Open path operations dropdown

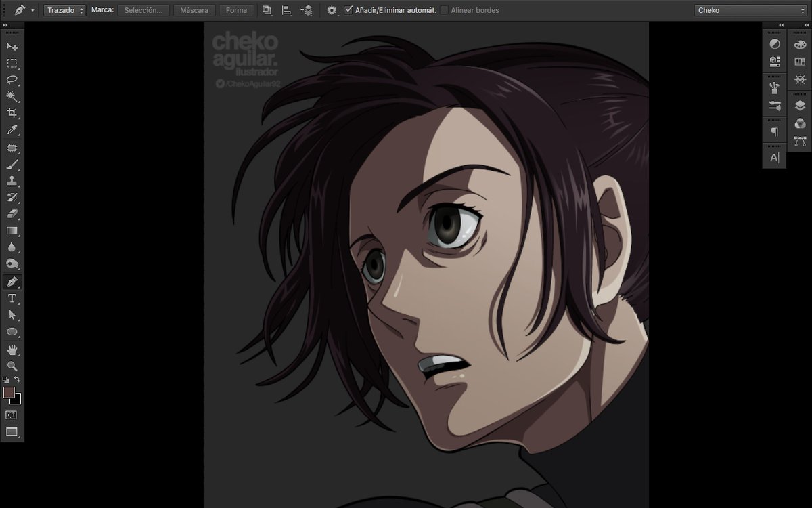[x=267, y=10]
